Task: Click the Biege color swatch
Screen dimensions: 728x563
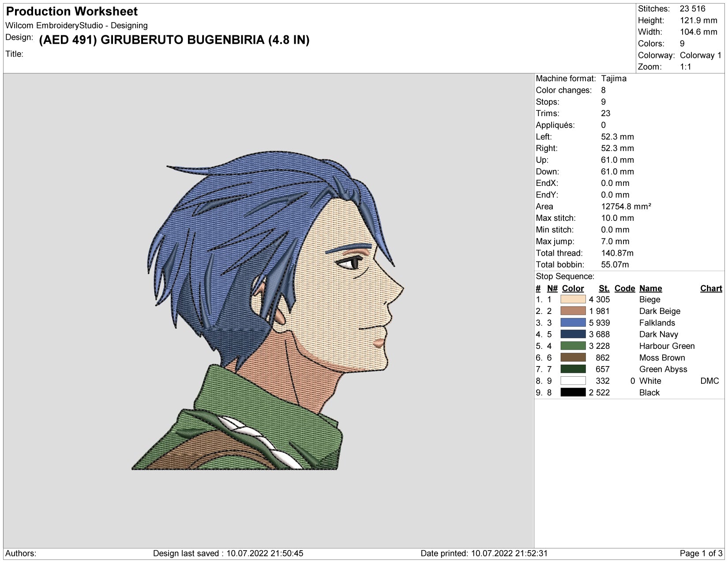Action: pyautogui.click(x=573, y=299)
